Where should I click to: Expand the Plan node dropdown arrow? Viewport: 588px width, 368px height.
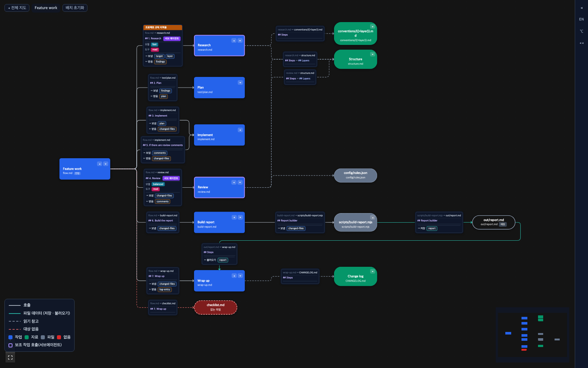click(240, 82)
